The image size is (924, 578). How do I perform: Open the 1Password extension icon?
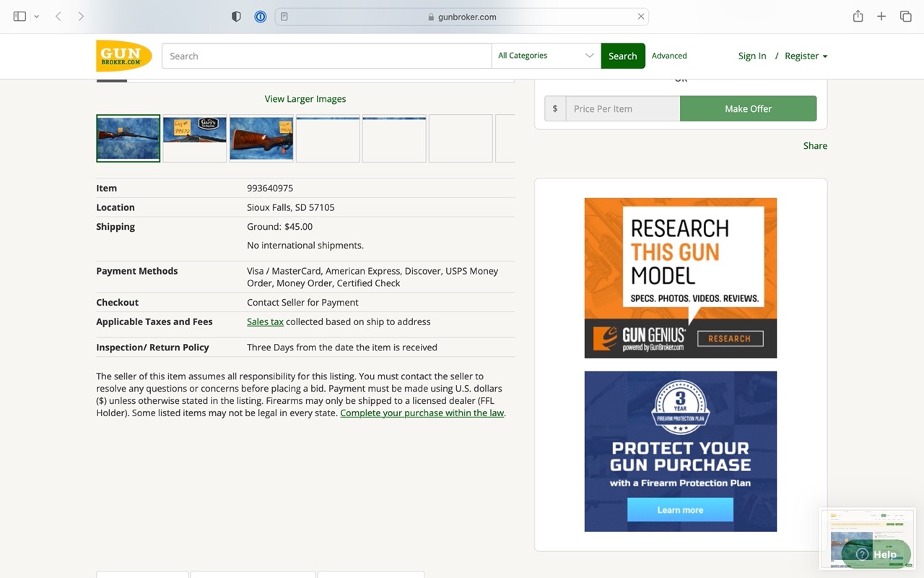pos(261,17)
